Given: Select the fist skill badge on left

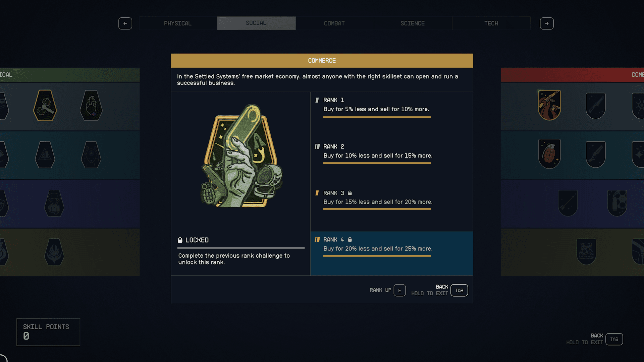Looking at the screenshot, I should click(x=54, y=203).
